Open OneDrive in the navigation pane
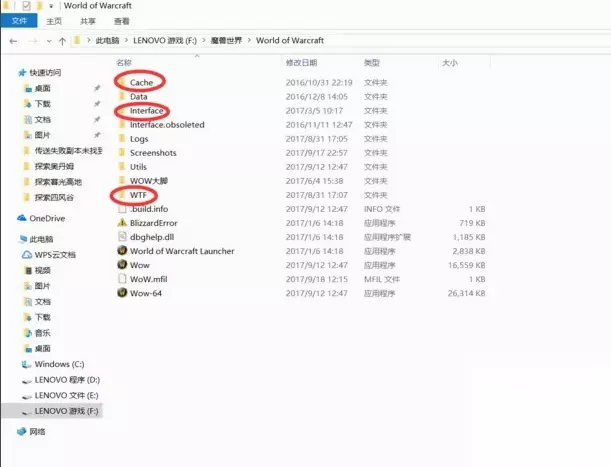This screenshot has width=611, height=467. coord(47,218)
